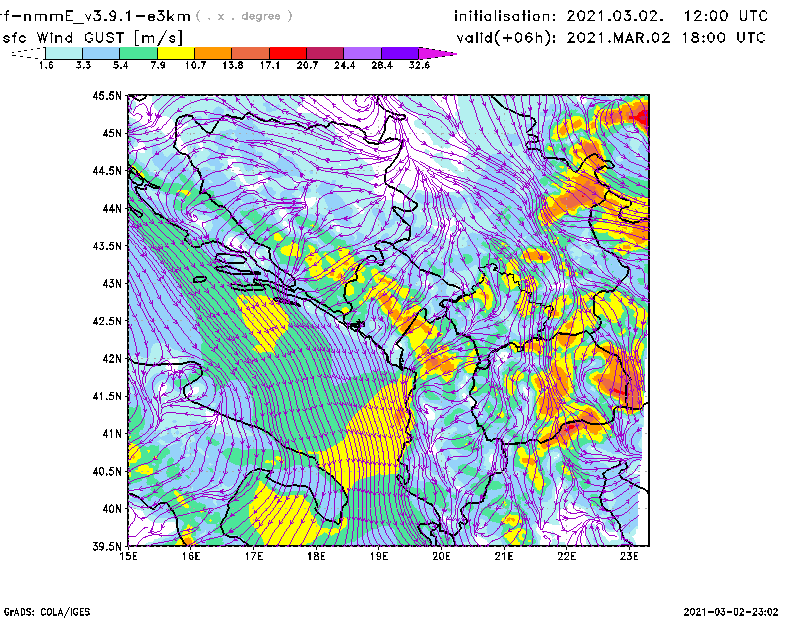Click the violet 28.4–32.6 legend swatch

[x=400, y=53]
